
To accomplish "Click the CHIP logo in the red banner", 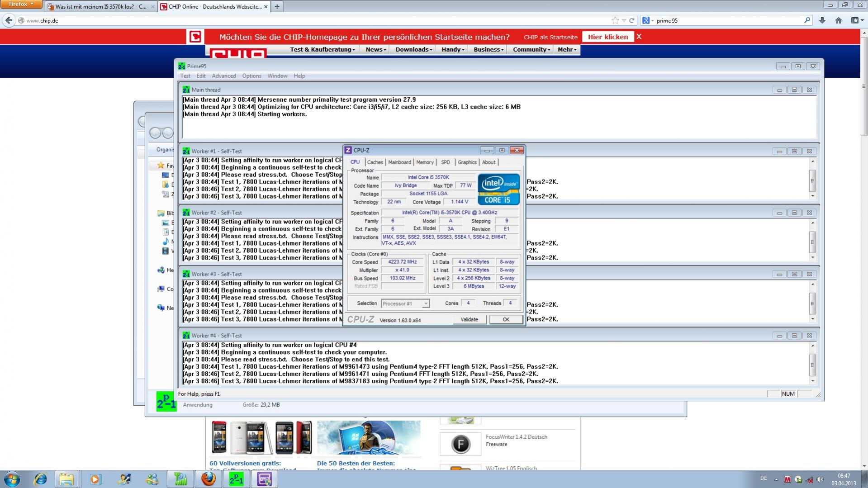I will (x=195, y=37).
